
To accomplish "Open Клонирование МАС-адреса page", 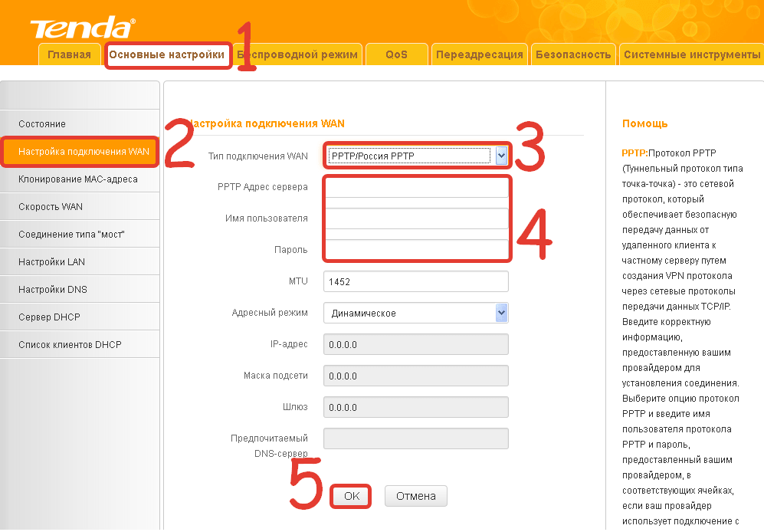I will tap(78, 179).
